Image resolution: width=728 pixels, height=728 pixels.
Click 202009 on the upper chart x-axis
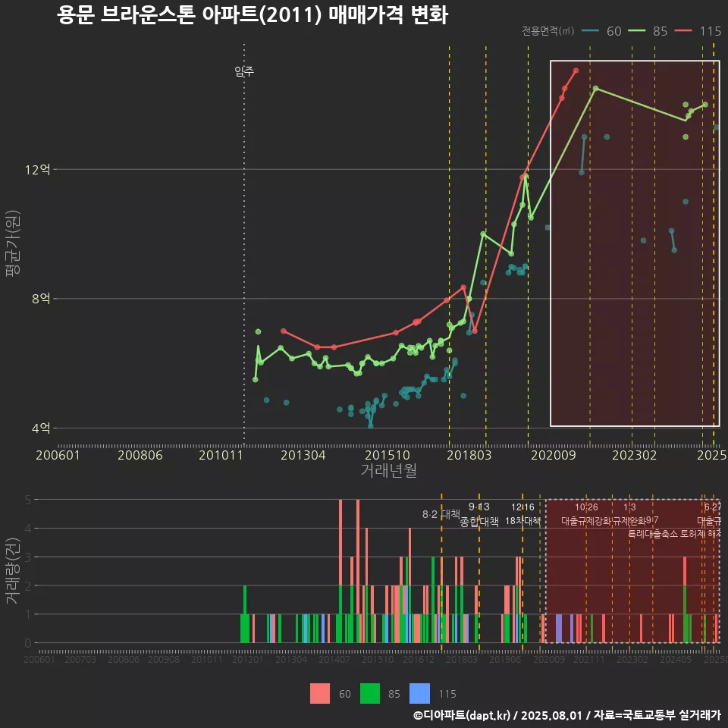554,455
